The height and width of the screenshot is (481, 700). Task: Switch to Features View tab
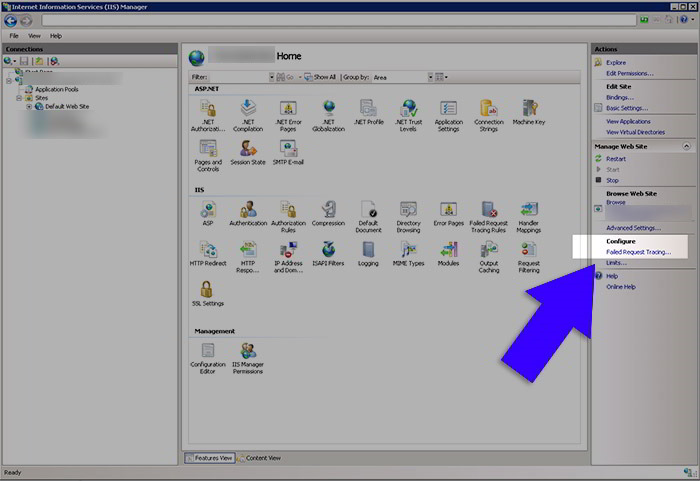pyautogui.click(x=209, y=458)
